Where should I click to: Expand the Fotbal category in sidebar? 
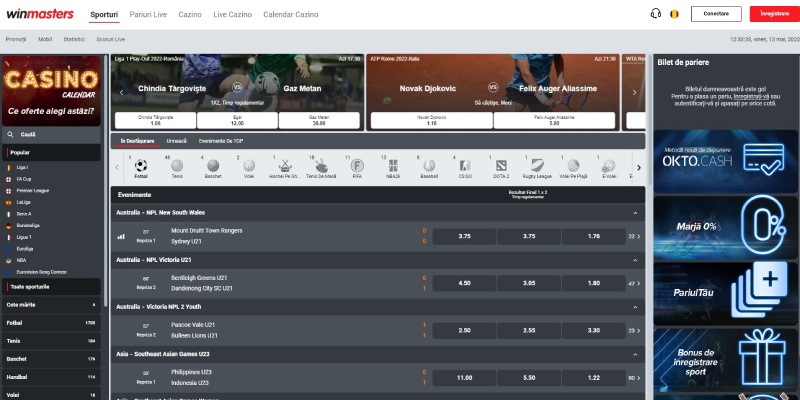[51, 323]
